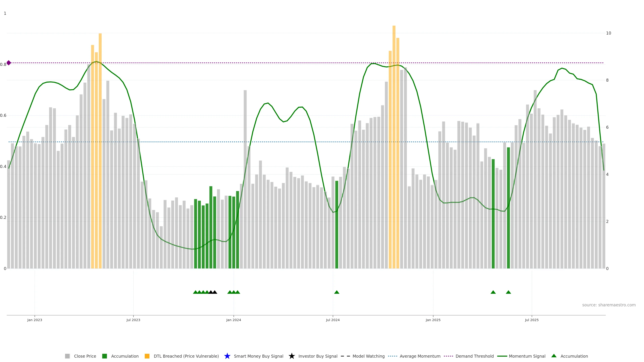
Task: Click the Jan 2023 x-axis label
Action: click(35, 320)
